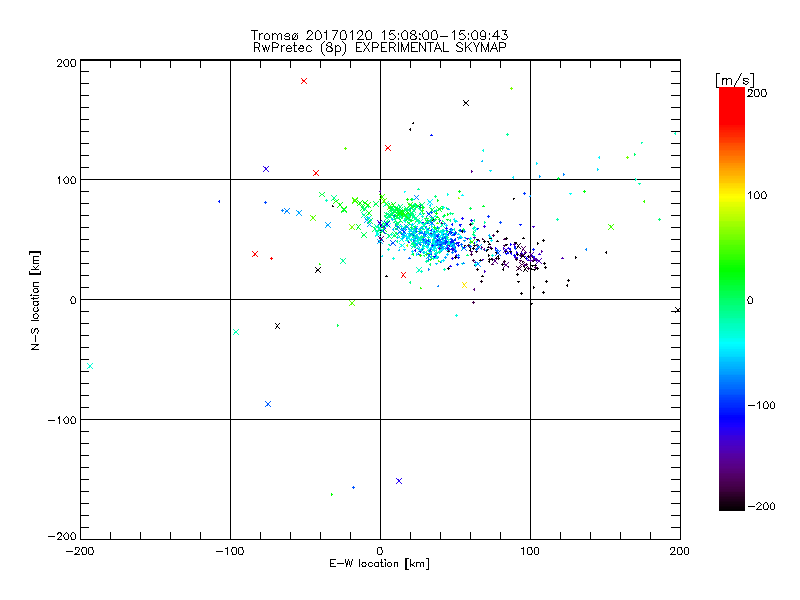
Task: Select the x-axis tick label '−200'
Action: pyautogui.click(x=81, y=551)
